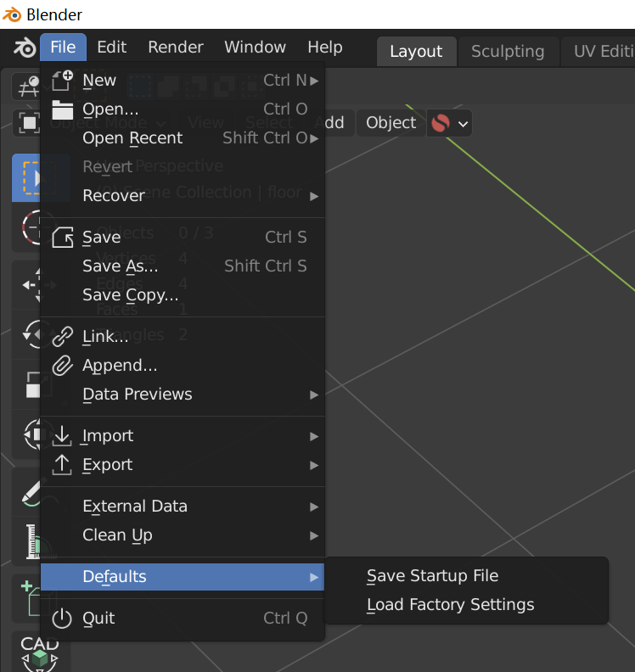This screenshot has width=635, height=672.
Task: Click the Open folder icon
Action: pos(62,109)
